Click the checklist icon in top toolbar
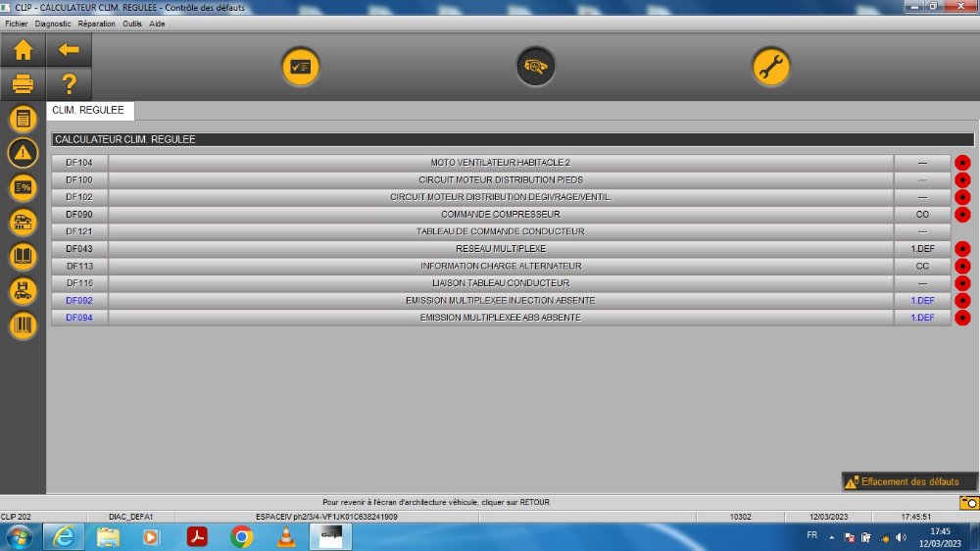Image resolution: width=980 pixels, height=551 pixels. 301,67
